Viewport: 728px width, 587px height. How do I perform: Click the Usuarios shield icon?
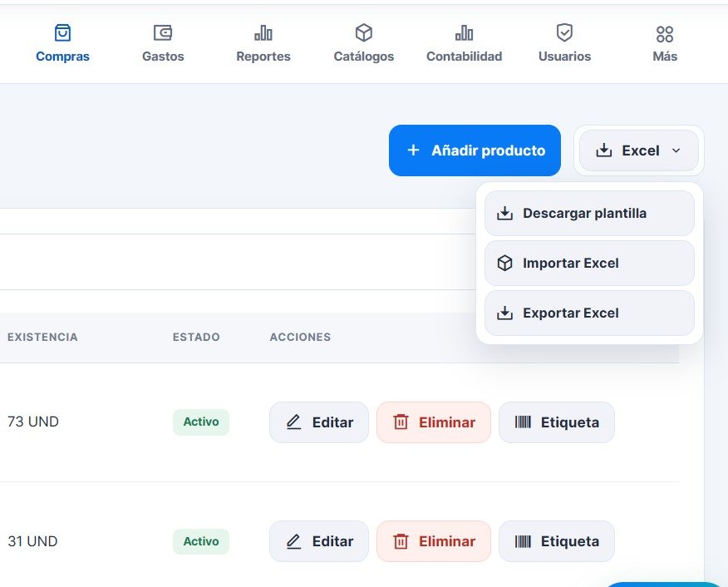click(x=564, y=33)
